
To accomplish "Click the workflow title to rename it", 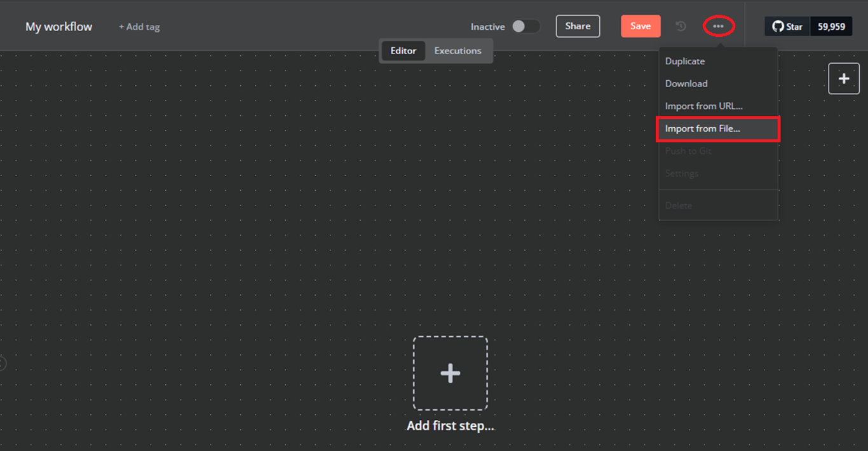I will [58, 26].
